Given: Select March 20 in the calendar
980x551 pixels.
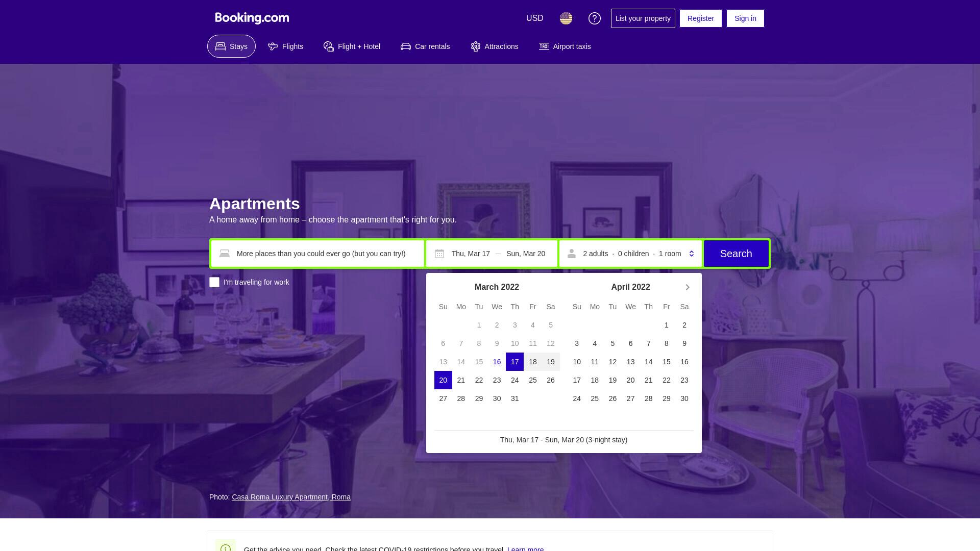Looking at the screenshot, I should coord(443,380).
